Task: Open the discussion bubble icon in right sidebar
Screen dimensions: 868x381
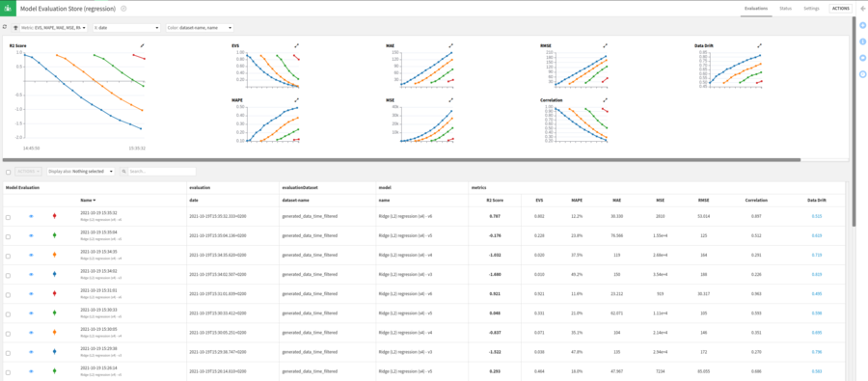Action: (862, 58)
